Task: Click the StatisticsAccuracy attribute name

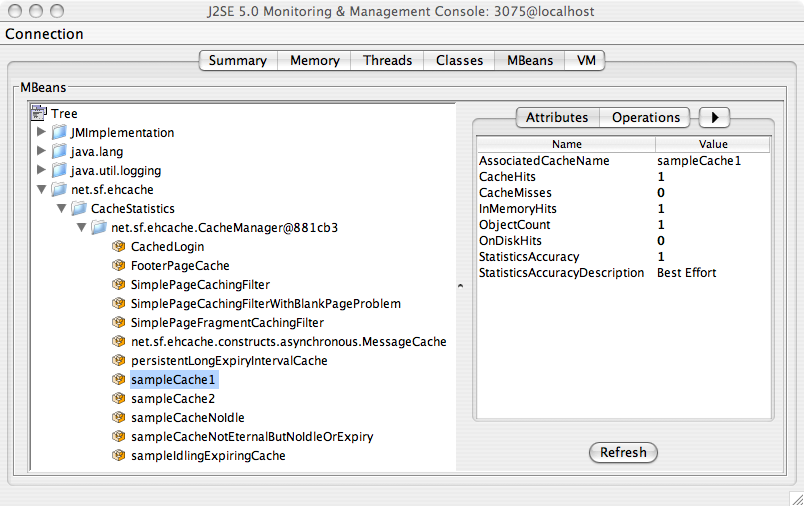Action: (529, 256)
